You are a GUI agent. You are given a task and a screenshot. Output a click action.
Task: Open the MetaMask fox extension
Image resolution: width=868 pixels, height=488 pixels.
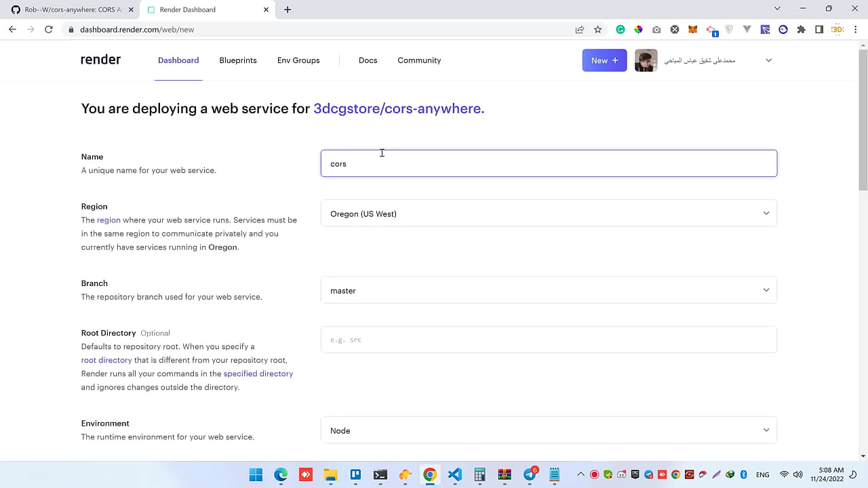click(692, 29)
